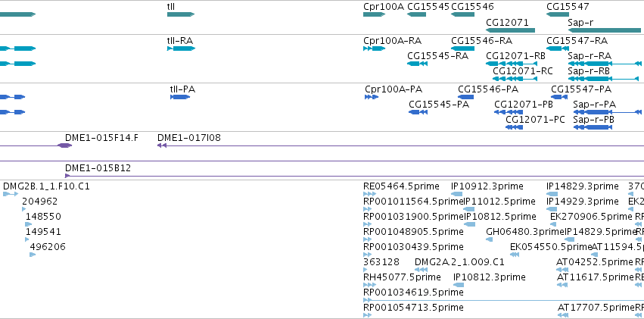Select the tll gene feature
The image size is (644, 319).
point(181,14)
